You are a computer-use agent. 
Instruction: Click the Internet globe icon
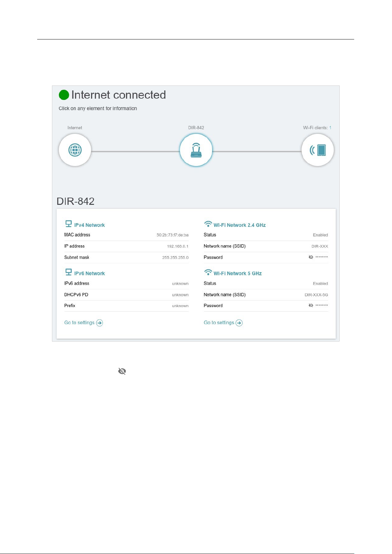(x=75, y=150)
